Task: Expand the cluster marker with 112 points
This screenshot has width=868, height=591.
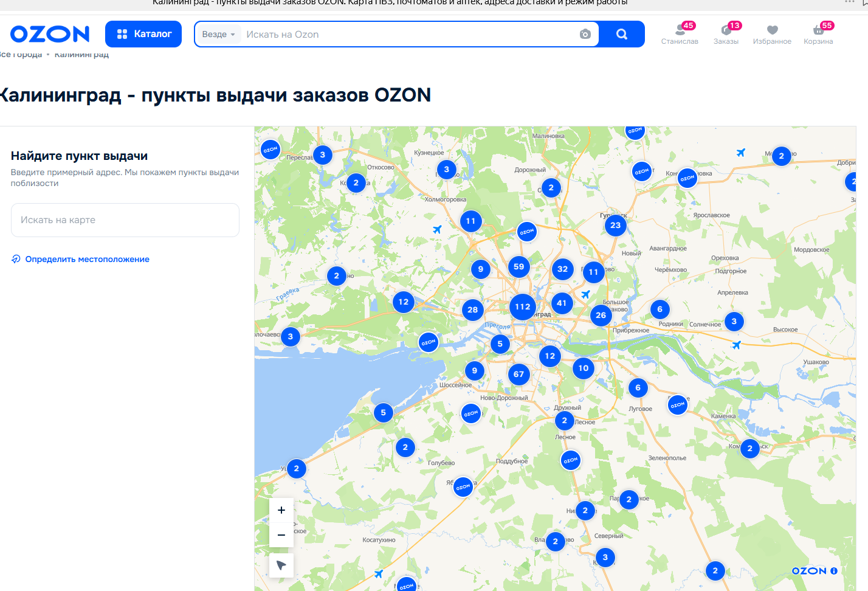Action: [x=523, y=307]
